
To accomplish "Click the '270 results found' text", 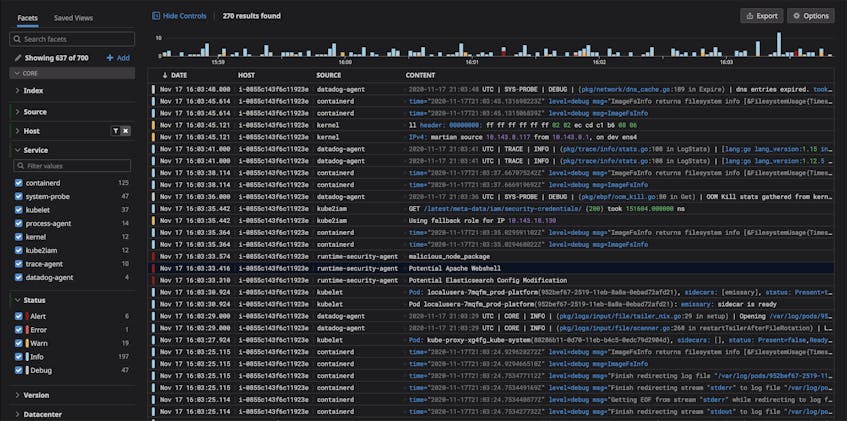I will tap(252, 16).
